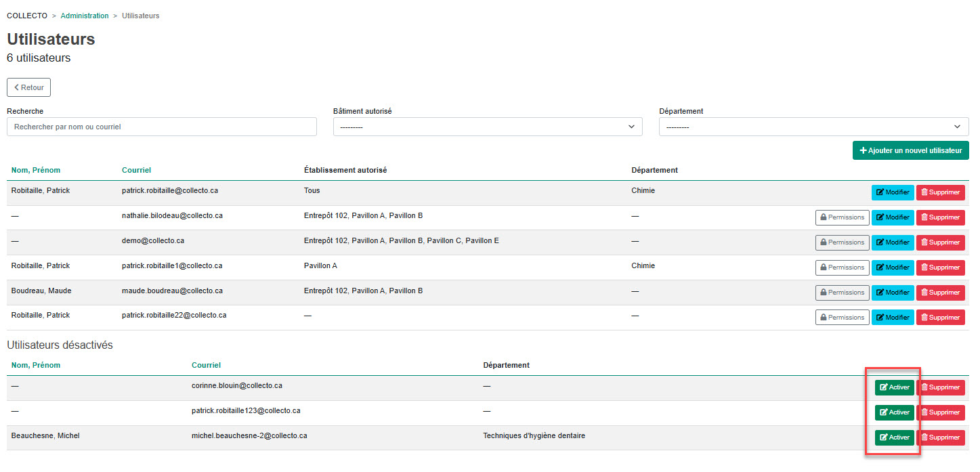The width and height of the screenshot is (980, 472).
Task: Sort active users by Courriel column
Action: pos(136,170)
